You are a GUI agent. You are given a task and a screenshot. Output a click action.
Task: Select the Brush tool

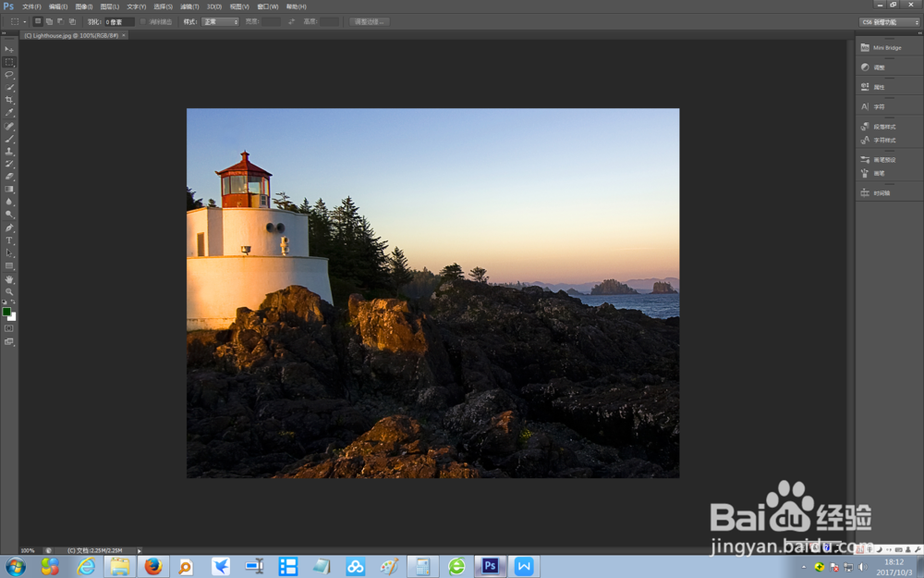coord(9,140)
